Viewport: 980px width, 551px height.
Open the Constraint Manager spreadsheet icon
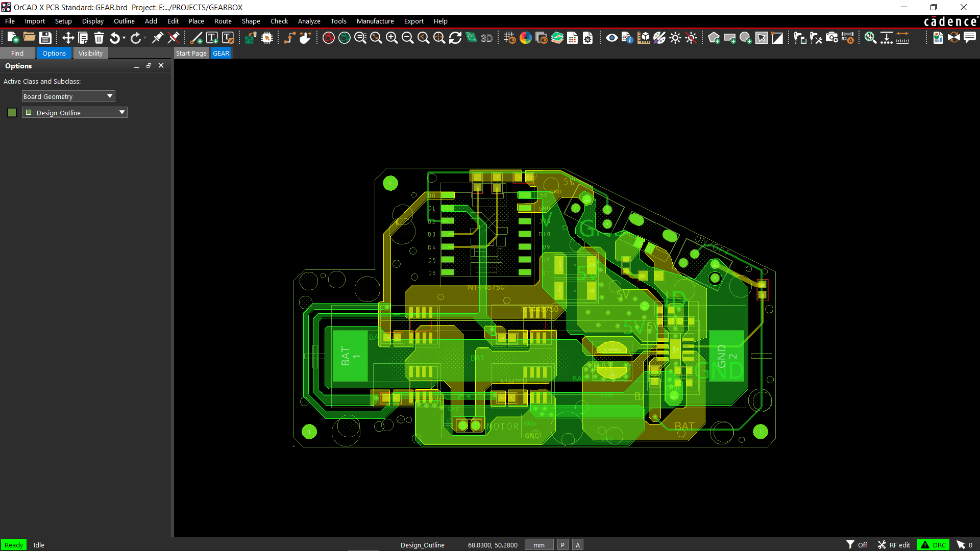click(573, 38)
